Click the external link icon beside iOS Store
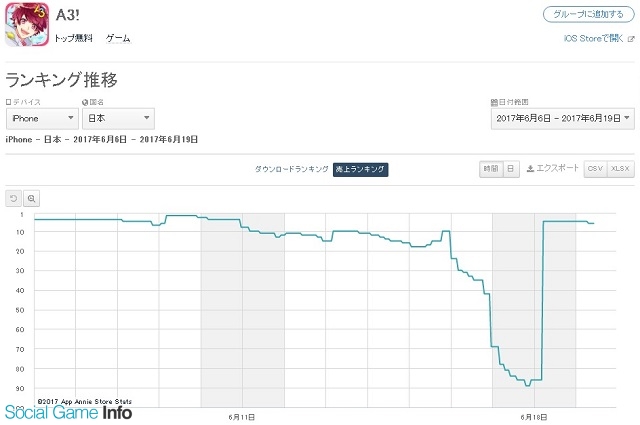This screenshot has width=640, height=425. pyautogui.click(x=631, y=39)
